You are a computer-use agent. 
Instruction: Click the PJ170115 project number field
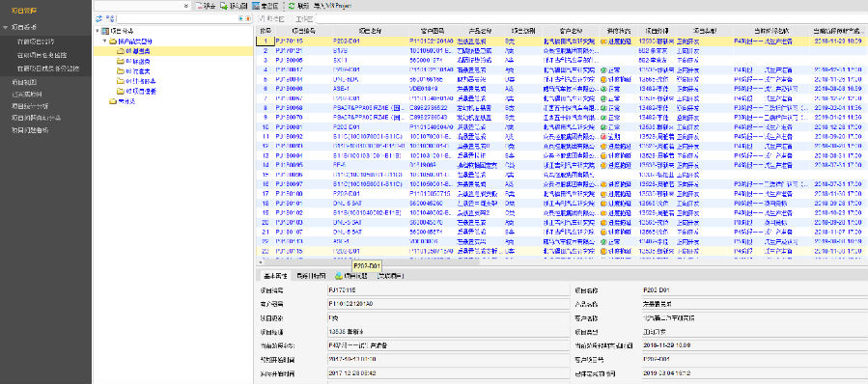coord(448,290)
